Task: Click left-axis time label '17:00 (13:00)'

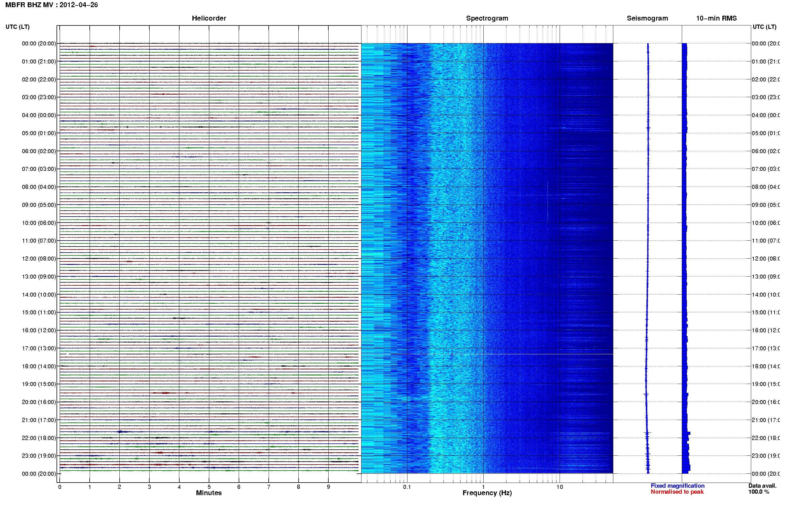Action: (39, 348)
